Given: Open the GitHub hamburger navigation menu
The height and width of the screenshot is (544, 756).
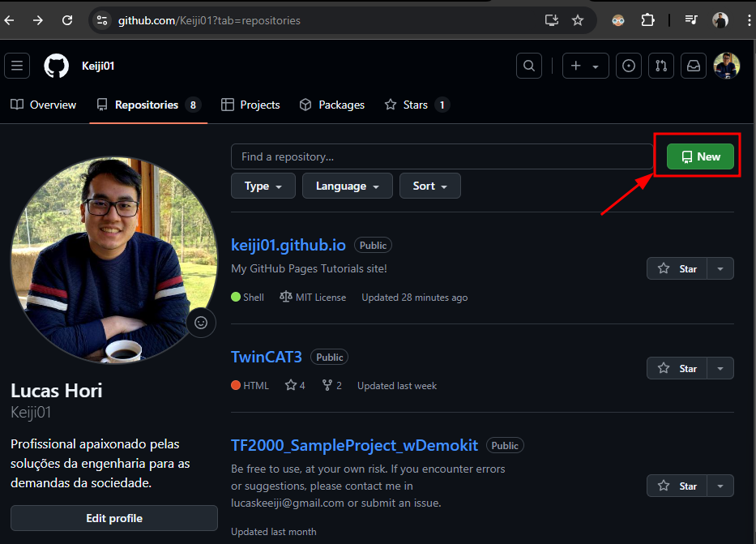Looking at the screenshot, I should [x=17, y=66].
